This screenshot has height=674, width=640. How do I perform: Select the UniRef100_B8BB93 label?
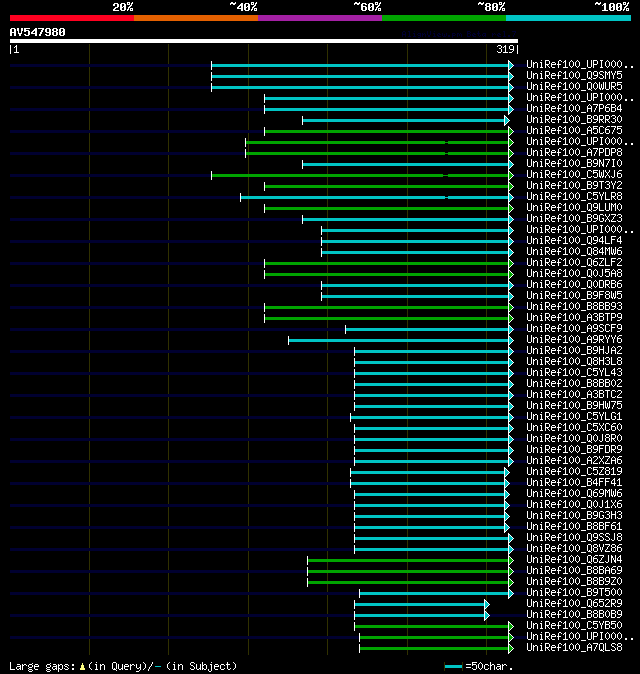pyautogui.click(x=574, y=306)
